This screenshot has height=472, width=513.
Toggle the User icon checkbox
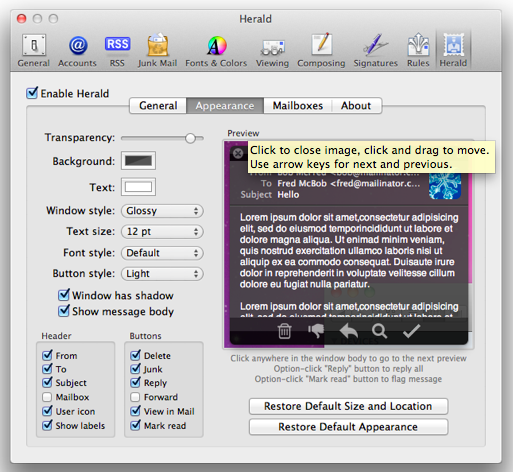click(x=47, y=411)
